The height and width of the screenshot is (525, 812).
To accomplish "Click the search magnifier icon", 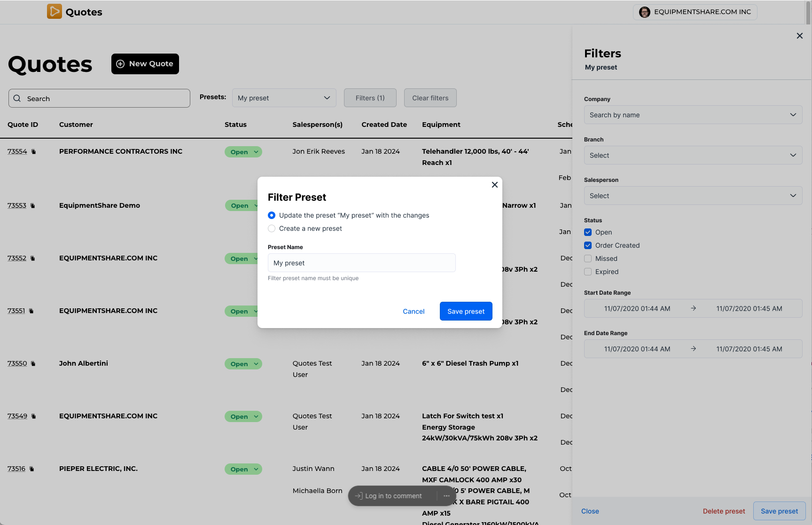I will tap(17, 98).
